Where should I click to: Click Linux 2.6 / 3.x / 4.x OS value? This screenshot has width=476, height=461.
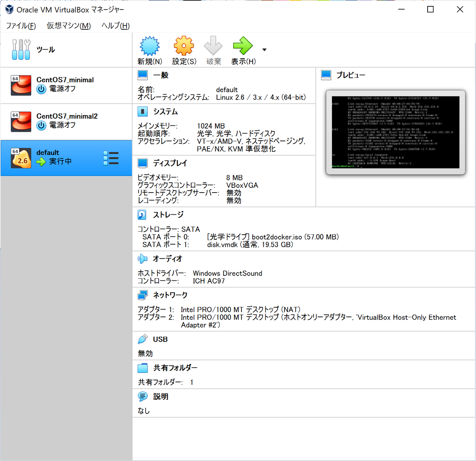261,97
